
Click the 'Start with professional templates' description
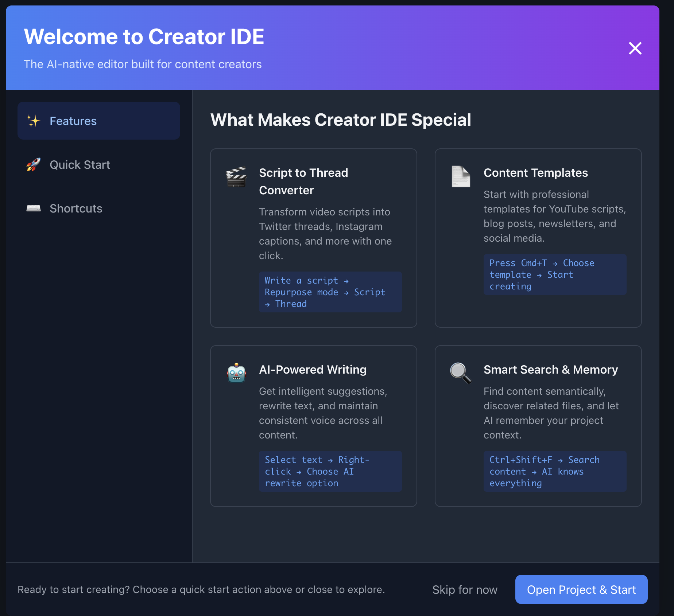click(555, 216)
